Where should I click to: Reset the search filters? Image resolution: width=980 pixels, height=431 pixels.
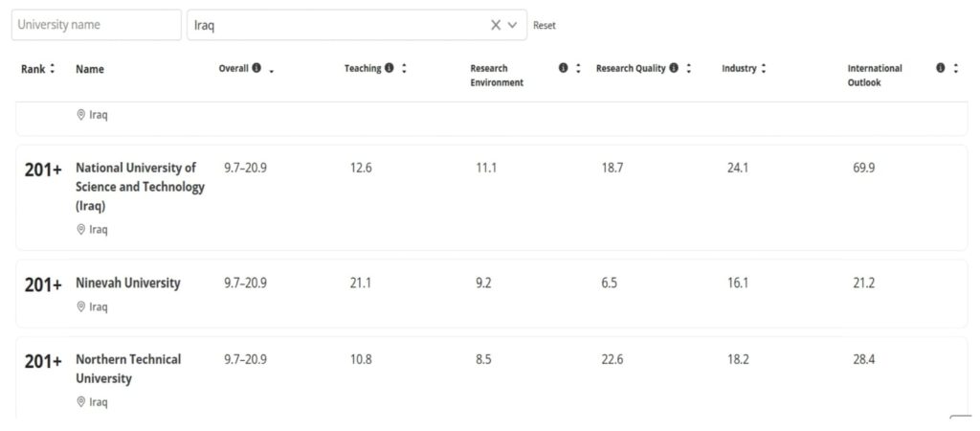coord(544,26)
